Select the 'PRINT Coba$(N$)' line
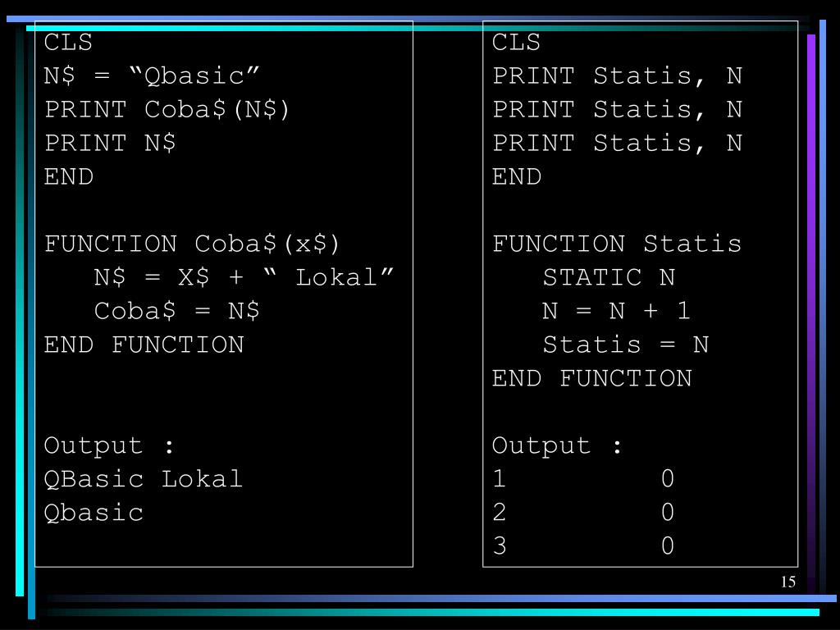Screen dimensions: 840x630 [167, 110]
